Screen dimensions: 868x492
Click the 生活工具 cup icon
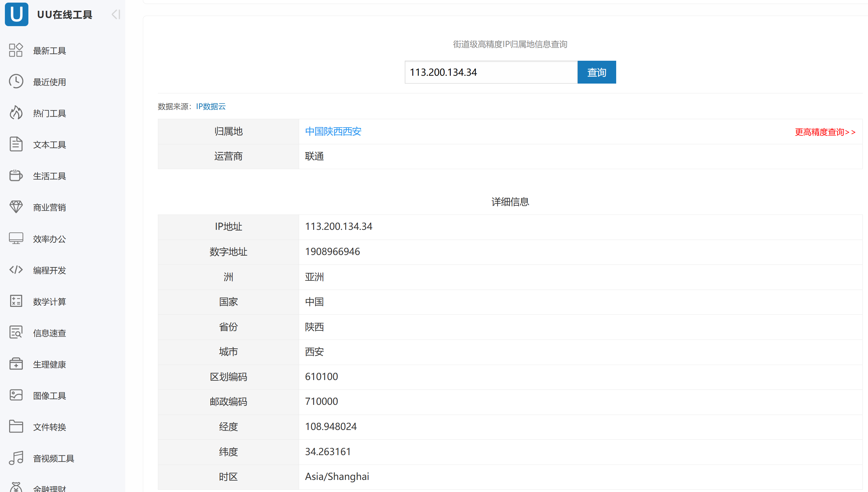pyautogui.click(x=16, y=176)
